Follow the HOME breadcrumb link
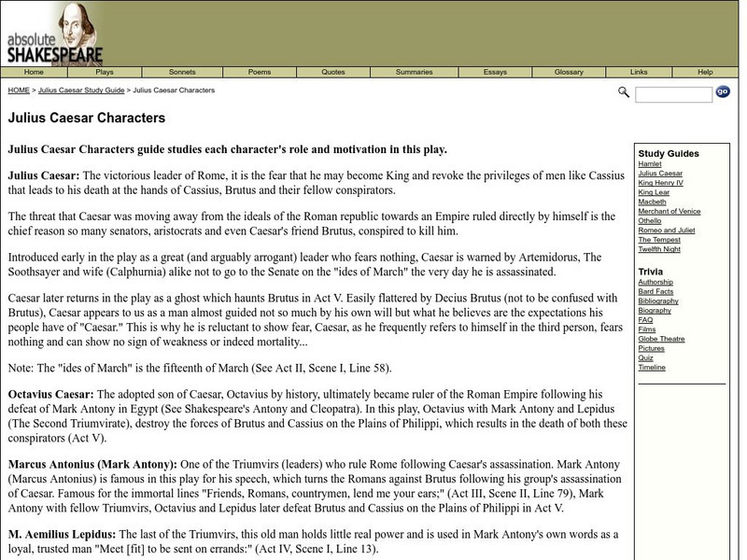Viewport: 747px width, 560px height. pyautogui.click(x=17, y=91)
